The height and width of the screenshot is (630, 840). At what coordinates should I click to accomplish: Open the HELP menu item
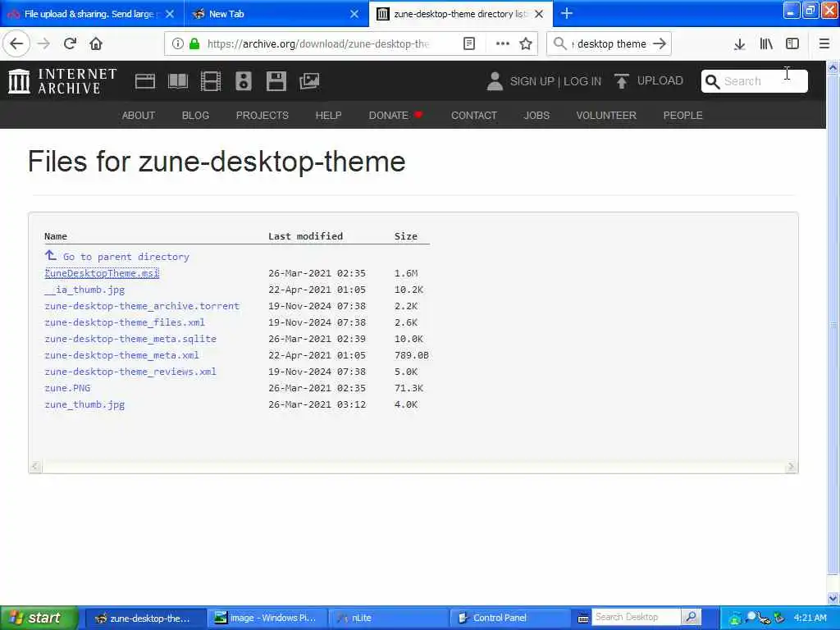(328, 115)
